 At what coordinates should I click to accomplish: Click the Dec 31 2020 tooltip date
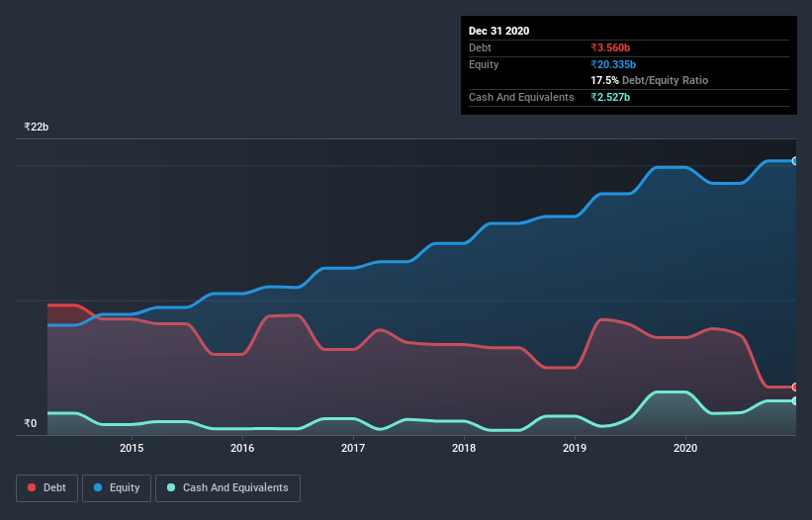498,31
